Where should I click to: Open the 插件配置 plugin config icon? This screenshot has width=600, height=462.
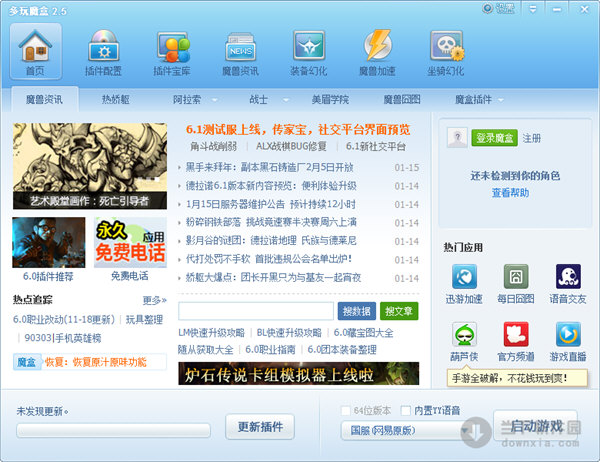coord(103,52)
